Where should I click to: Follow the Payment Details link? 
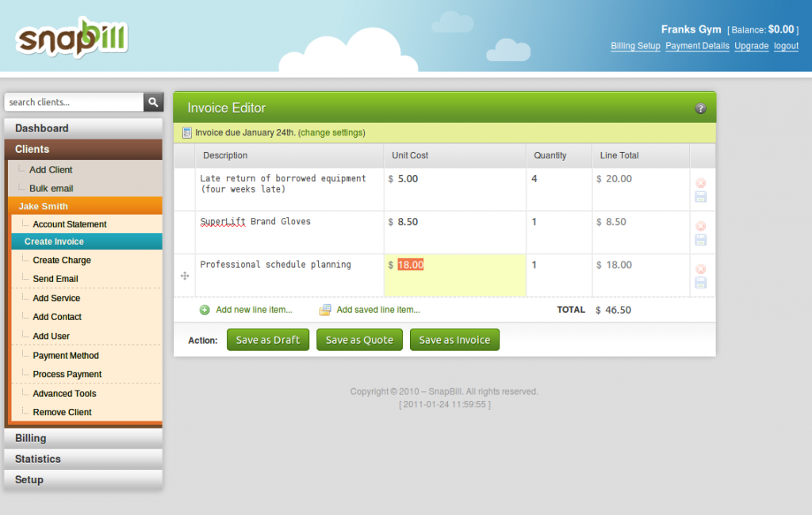pyautogui.click(x=697, y=46)
